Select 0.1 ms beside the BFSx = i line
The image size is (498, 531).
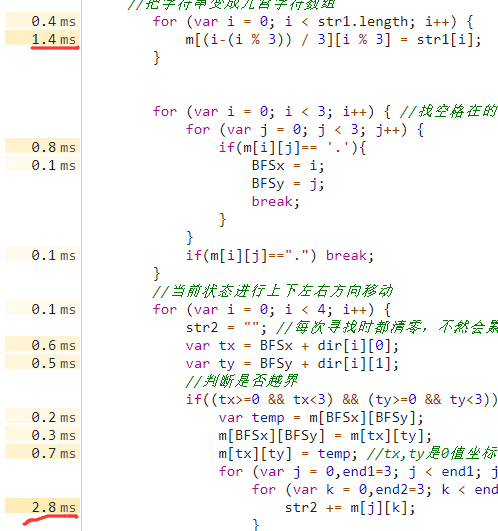click(x=42, y=164)
